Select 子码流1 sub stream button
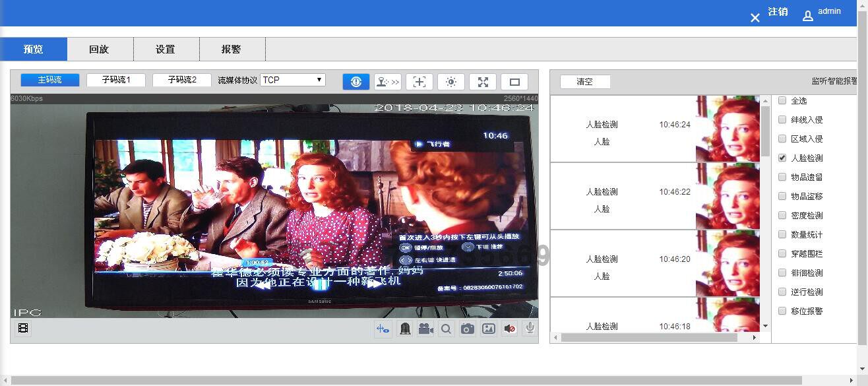The image size is (868, 386). 116,80
